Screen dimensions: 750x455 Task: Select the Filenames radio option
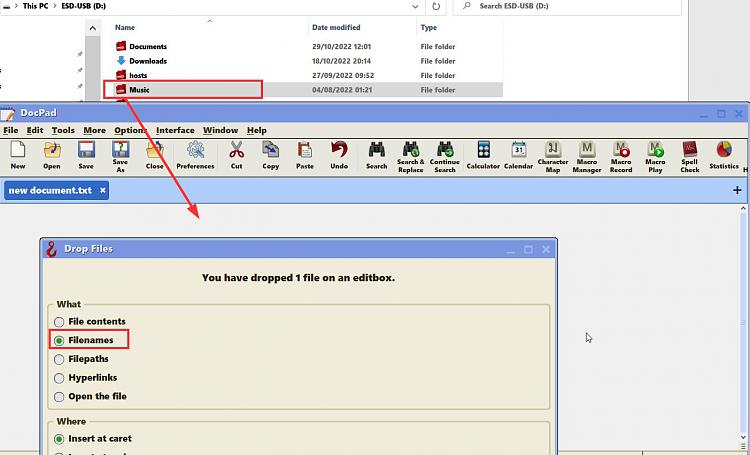point(59,341)
